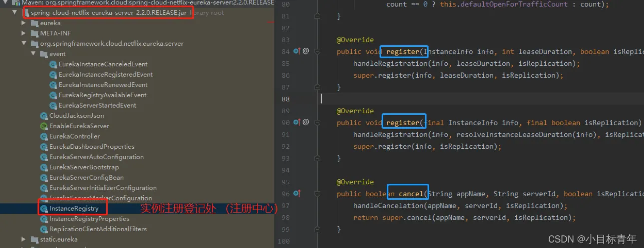Select EurekaServerBootstrap in the tree
644x248 pixels.
coord(84,167)
